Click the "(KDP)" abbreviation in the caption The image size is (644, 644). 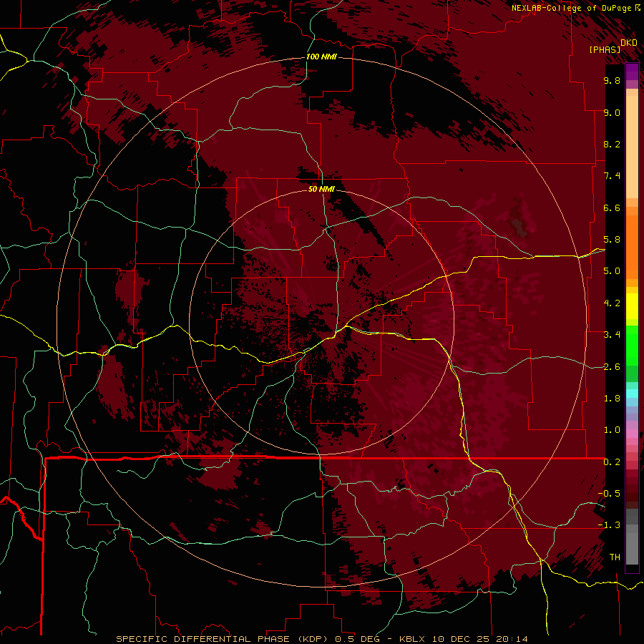[x=313, y=639]
